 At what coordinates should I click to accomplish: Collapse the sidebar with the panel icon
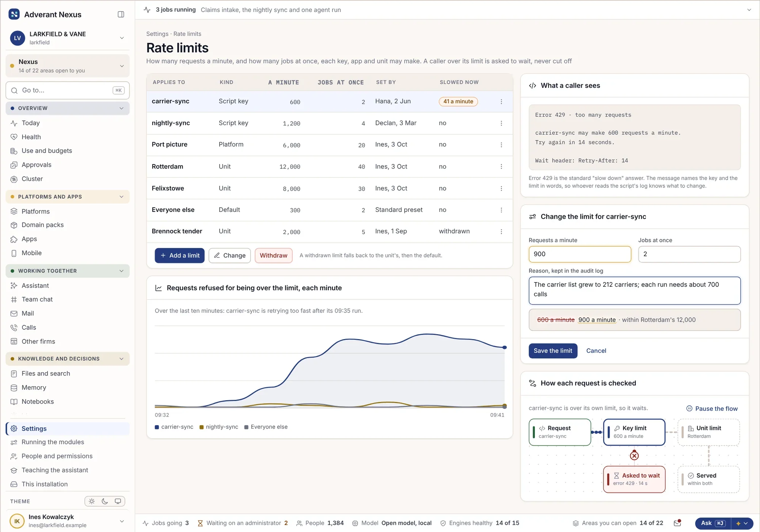pos(121,14)
